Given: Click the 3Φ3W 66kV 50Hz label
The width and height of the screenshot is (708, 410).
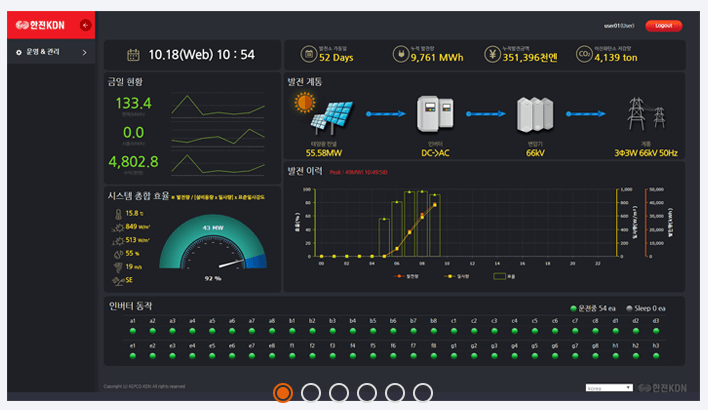Looking at the screenshot, I should pos(646,153).
